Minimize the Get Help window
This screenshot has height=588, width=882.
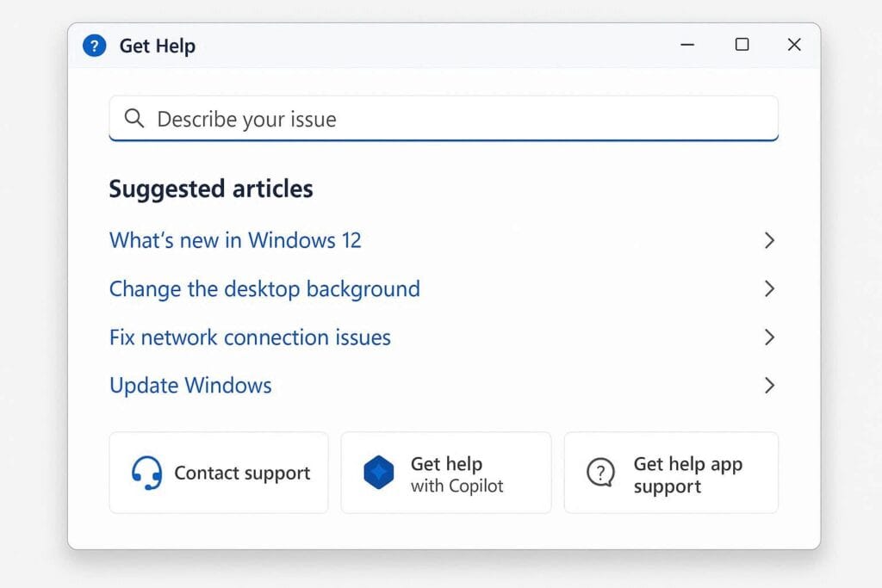[x=687, y=45]
